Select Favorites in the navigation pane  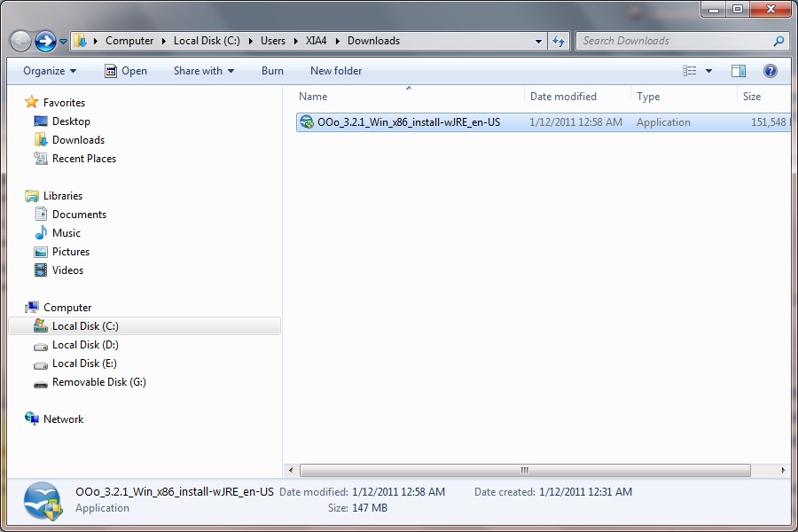(x=64, y=103)
